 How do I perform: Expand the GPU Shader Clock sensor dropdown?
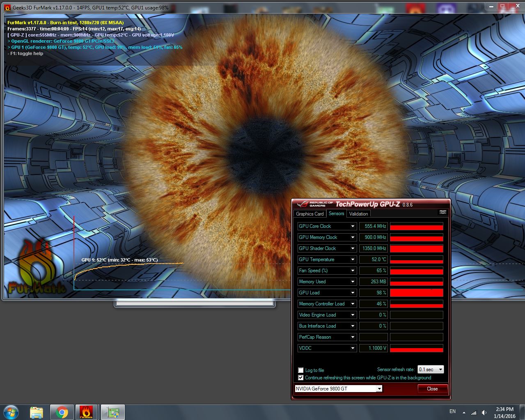coord(353,248)
